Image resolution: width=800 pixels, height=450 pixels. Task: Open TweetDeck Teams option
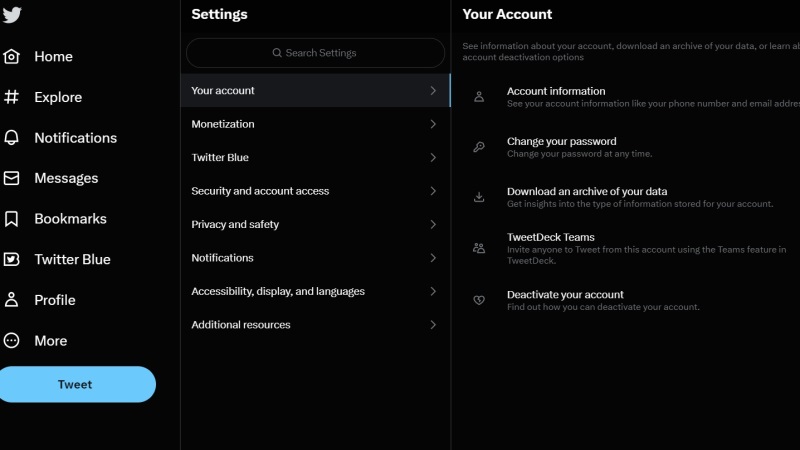click(x=551, y=237)
